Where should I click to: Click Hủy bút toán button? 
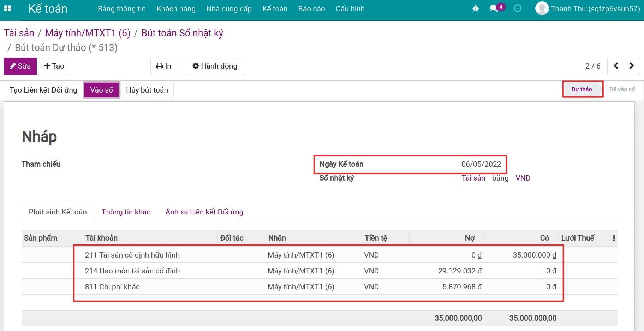click(147, 90)
